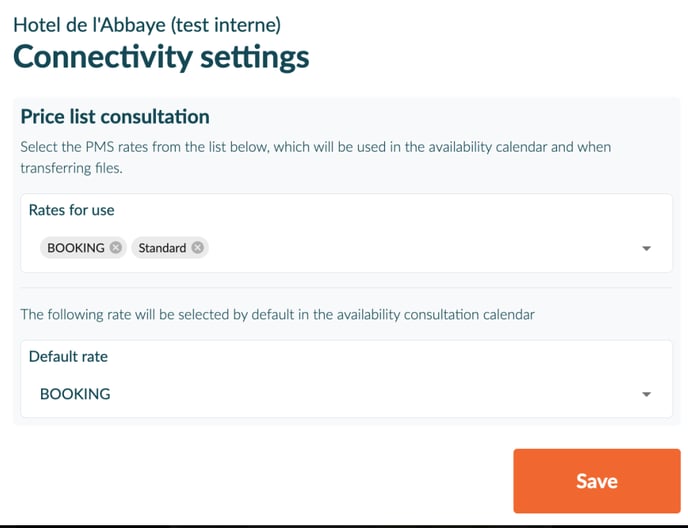Click the 'Rates for use' field label
Screen dimensions: 688x528
pyautogui.click(x=71, y=210)
